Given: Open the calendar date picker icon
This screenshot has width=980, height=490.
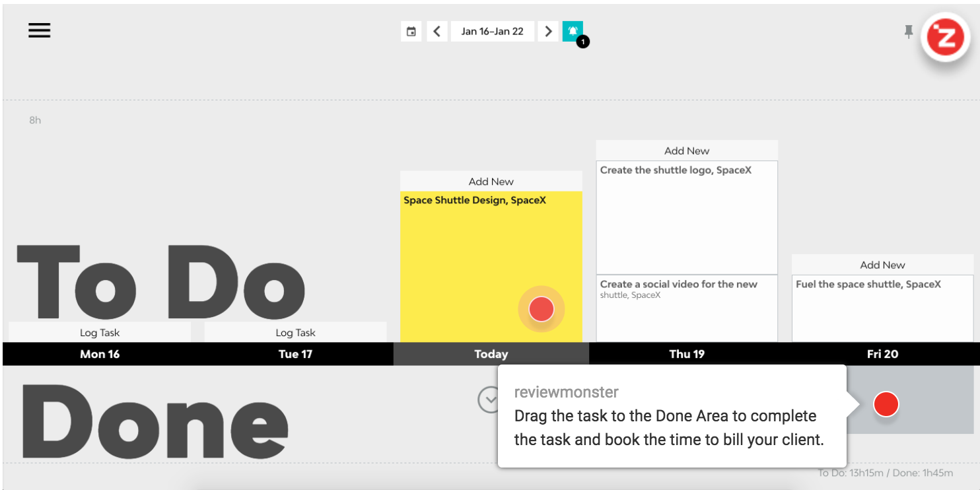Looking at the screenshot, I should pos(411,31).
